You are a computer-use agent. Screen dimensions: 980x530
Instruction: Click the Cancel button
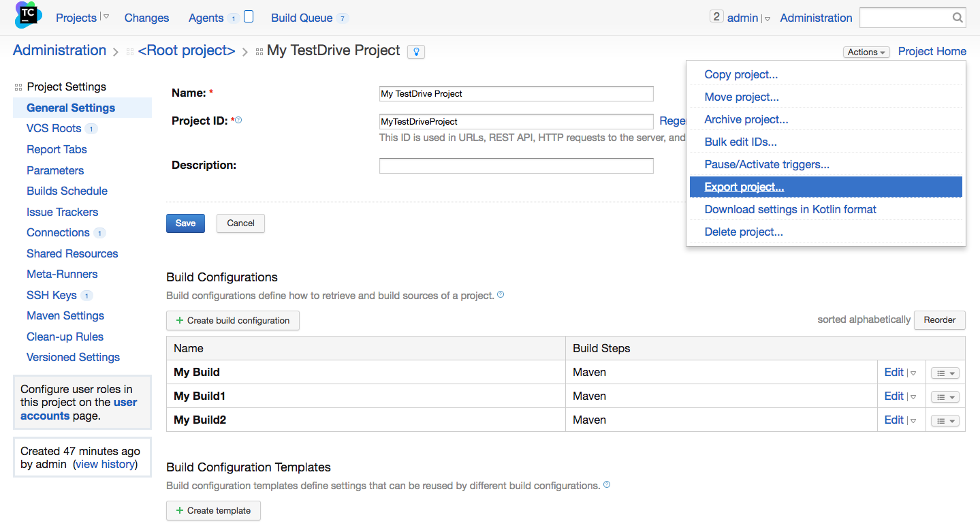coord(240,223)
